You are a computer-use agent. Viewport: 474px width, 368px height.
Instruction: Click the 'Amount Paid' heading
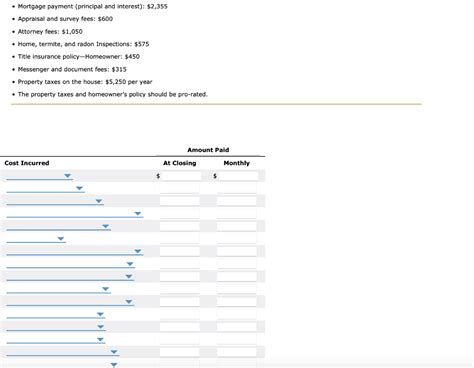208,150
